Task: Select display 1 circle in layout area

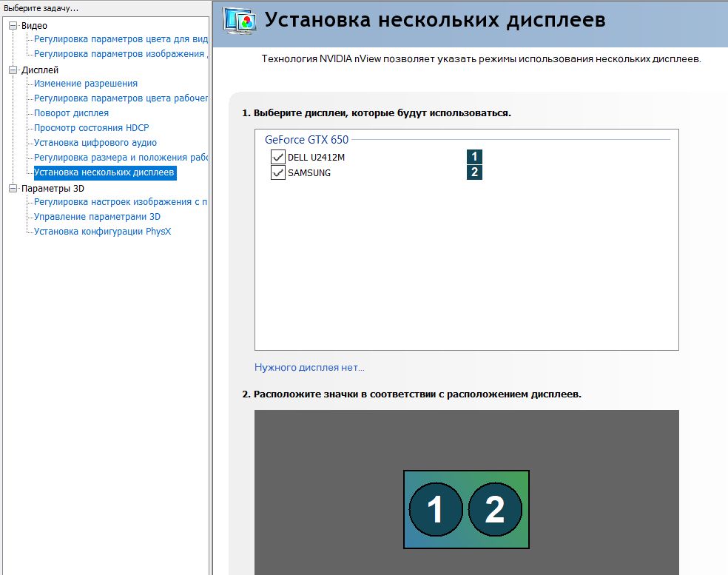Action: click(435, 509)
